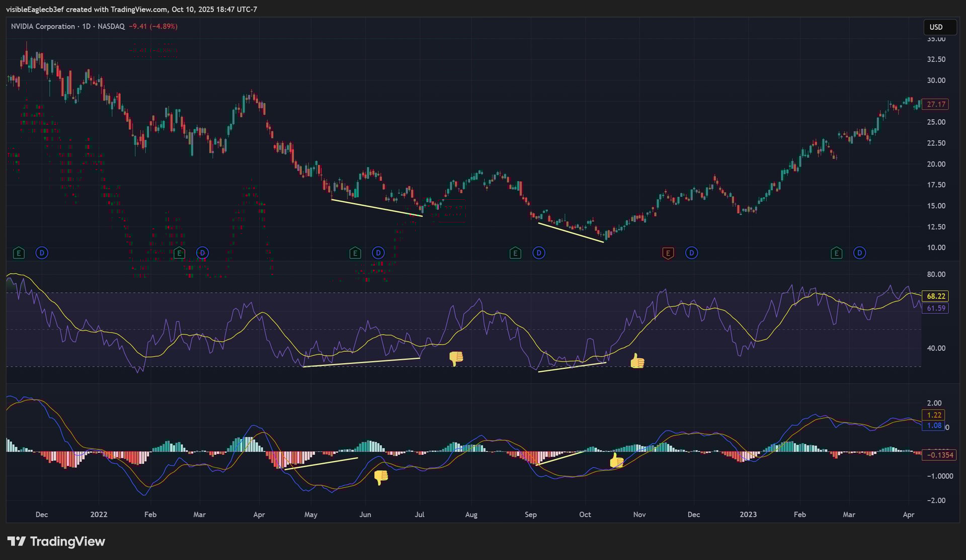Click the TradingView logo at bottom
Viewport: 966px width, 560px height.
tap(56, 541)
